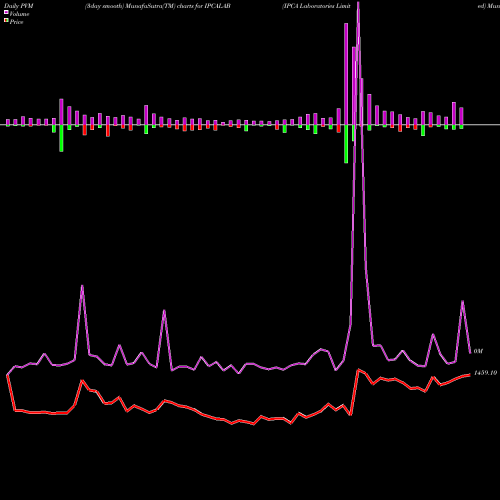Click the large green bar below the baseline

point(346,144)
